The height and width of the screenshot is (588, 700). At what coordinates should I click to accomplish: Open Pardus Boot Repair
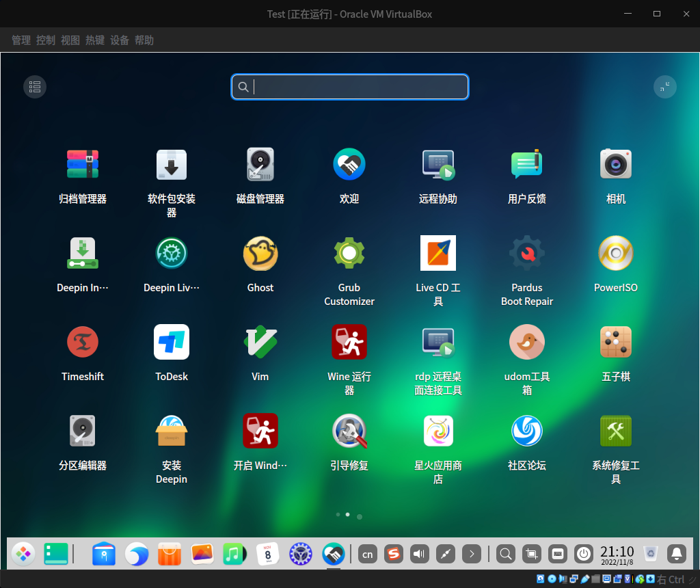pos(527,253)
